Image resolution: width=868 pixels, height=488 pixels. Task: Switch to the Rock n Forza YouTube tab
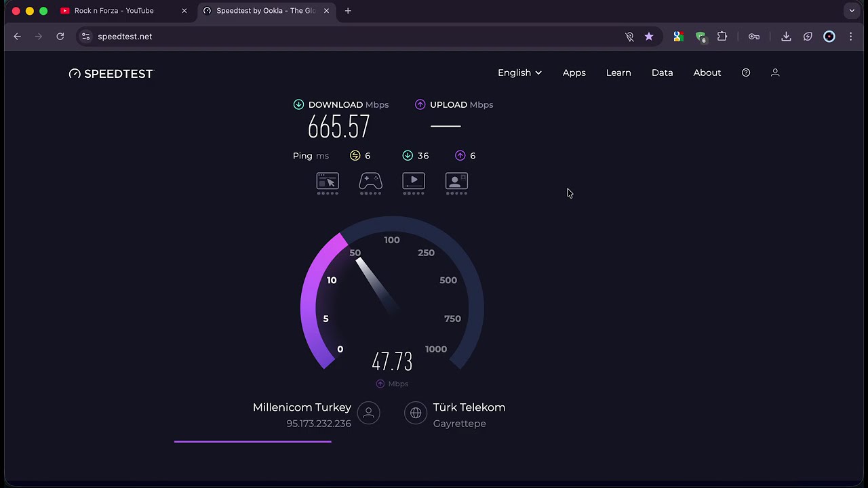click(x=123, y=11)
